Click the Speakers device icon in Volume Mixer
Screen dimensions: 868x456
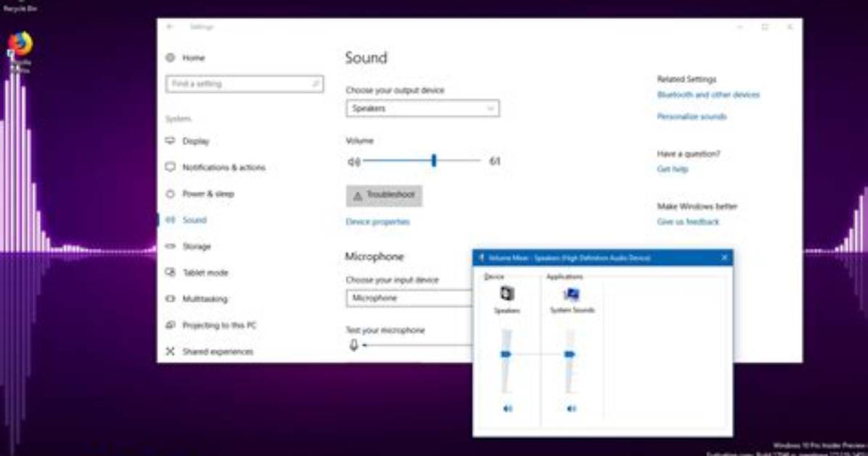click(x=507, y=293)
